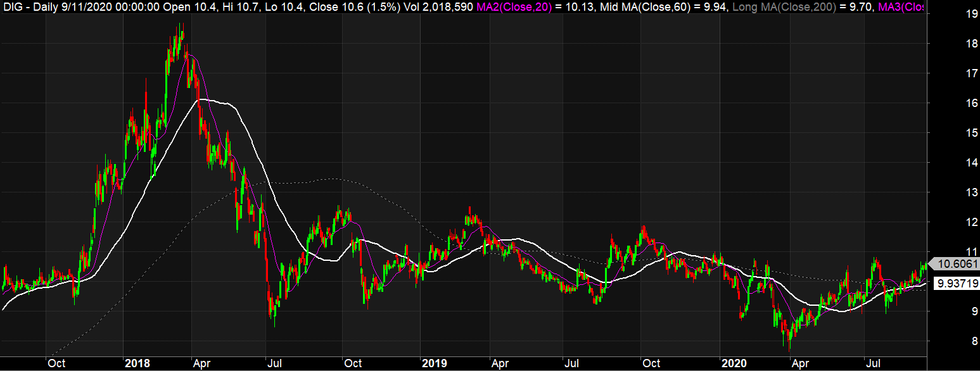Click the 2020 year label on time axis
Screen dimensions: 980x371
pos(734,363)
